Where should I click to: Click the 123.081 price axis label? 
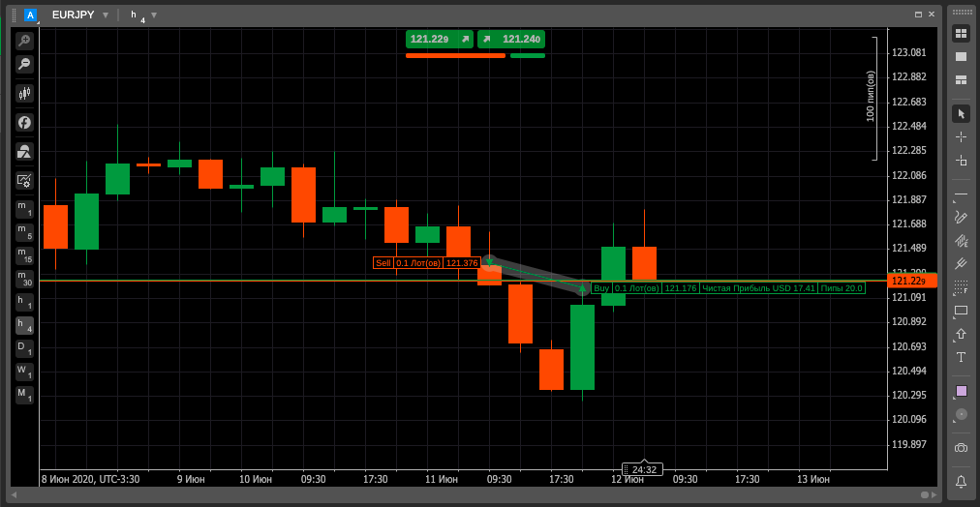click(910, 52)
